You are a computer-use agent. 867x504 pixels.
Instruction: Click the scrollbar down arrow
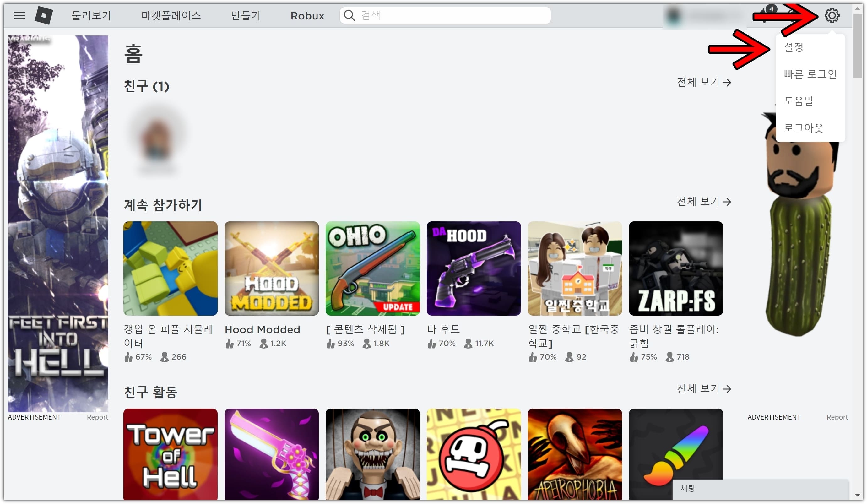click(857, 496)
